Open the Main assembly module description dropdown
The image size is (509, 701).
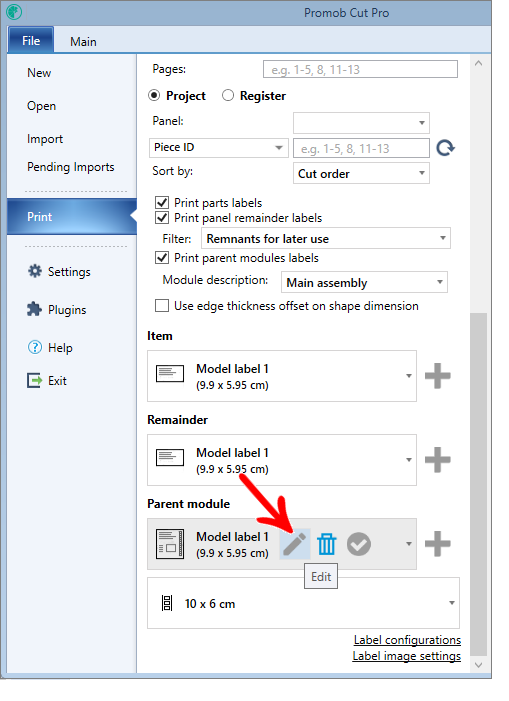364,283
